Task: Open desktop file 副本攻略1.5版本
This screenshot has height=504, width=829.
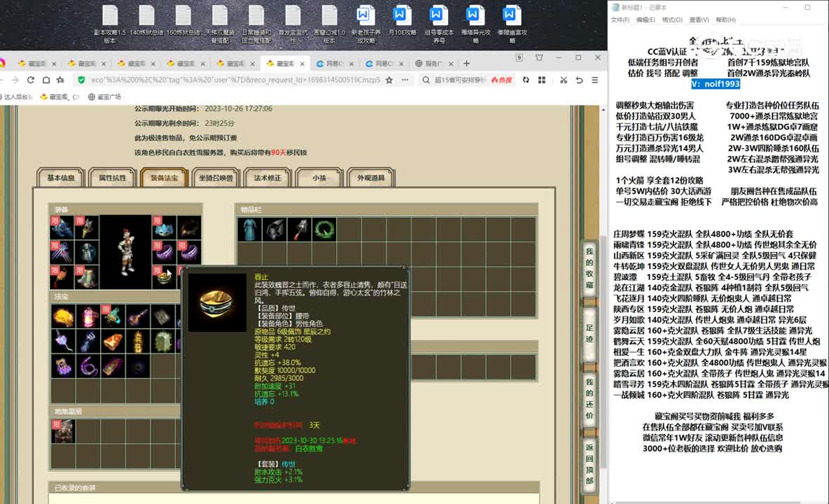Action: click(110, 24)
